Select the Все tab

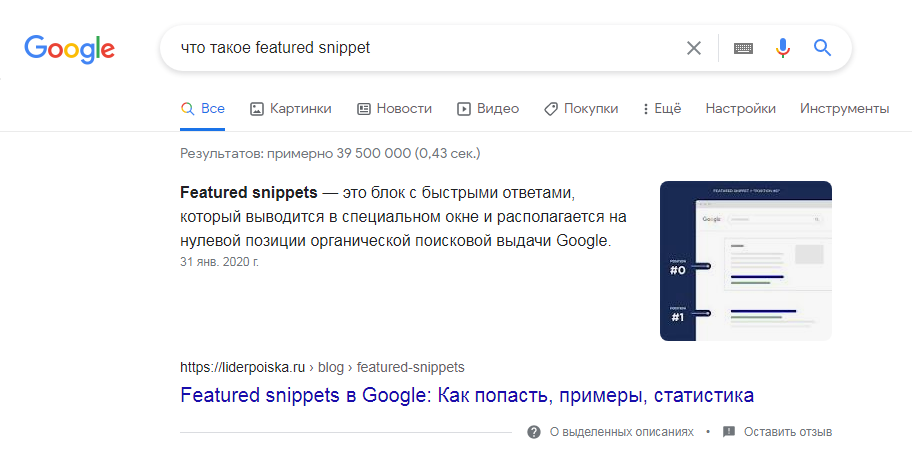(202, 109)
